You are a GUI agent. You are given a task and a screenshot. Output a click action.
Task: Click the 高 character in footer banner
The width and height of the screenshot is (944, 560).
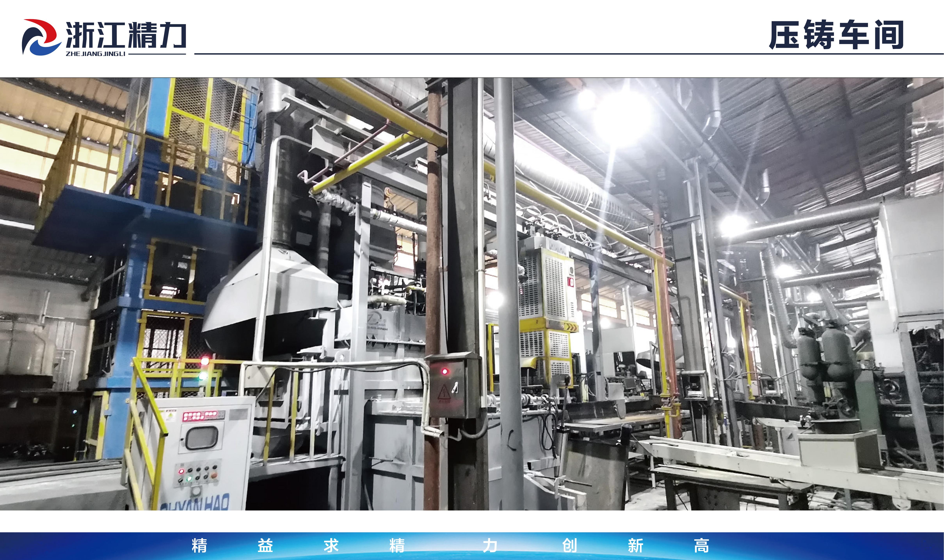[701, 546]
